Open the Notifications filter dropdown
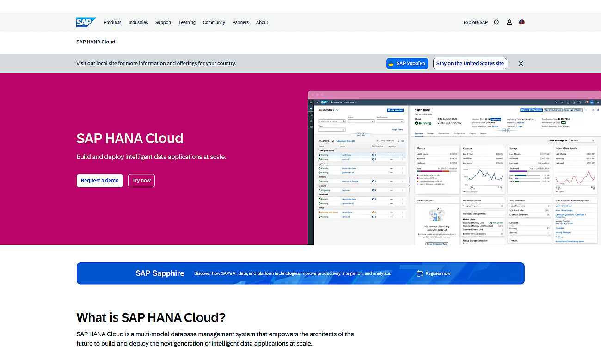 [x=390, y=121]
